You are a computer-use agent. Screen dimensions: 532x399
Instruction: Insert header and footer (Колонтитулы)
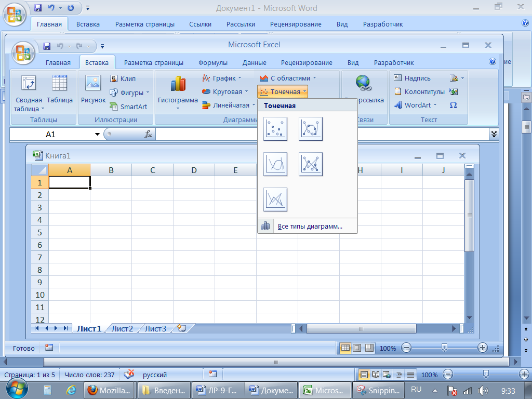pyautogui.click(x=419, y=91)
